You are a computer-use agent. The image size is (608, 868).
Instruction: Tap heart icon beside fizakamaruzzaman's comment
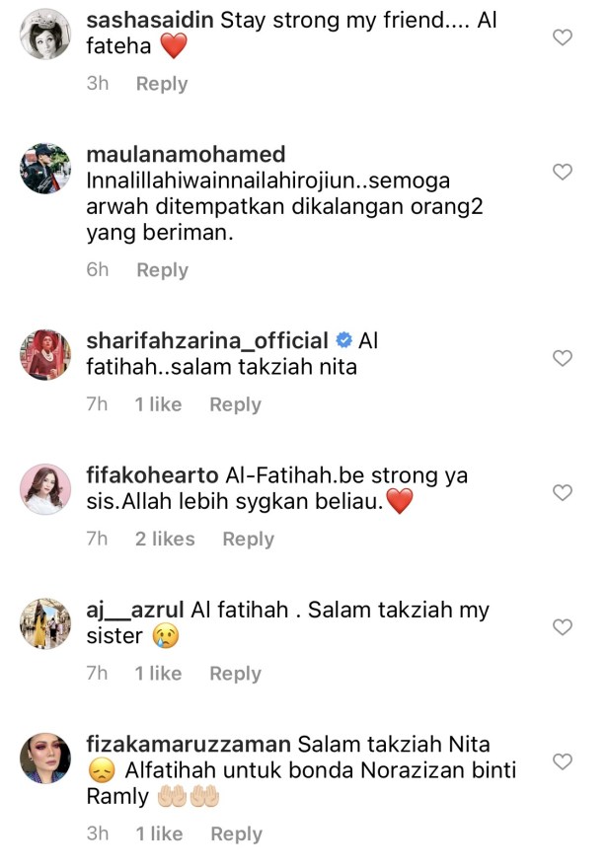point(562,761)
